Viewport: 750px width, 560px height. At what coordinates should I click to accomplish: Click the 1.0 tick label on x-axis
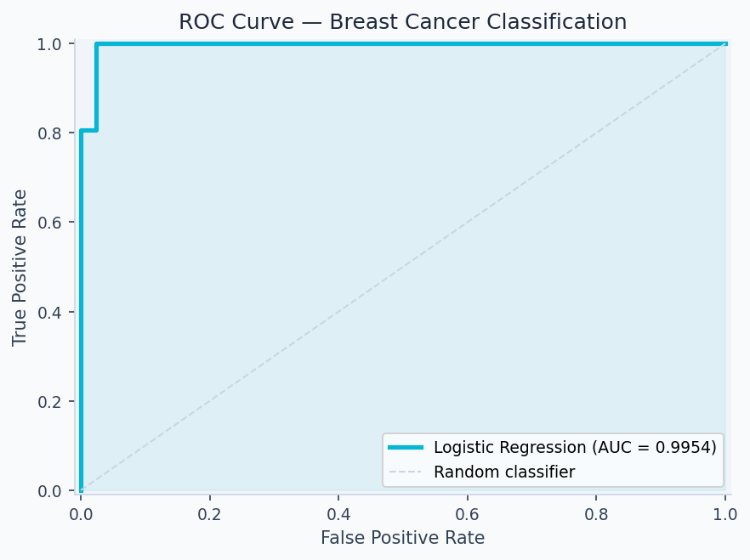(724, 513)
